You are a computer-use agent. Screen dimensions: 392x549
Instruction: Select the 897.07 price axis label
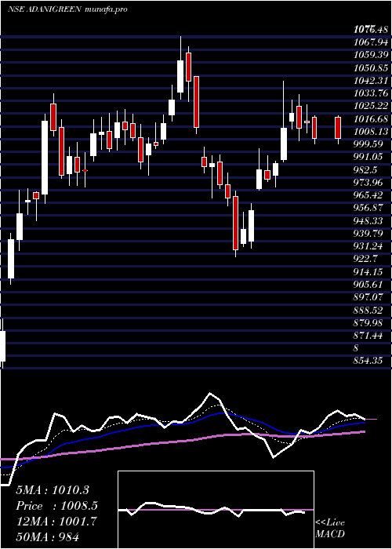[x=368, y=297]
